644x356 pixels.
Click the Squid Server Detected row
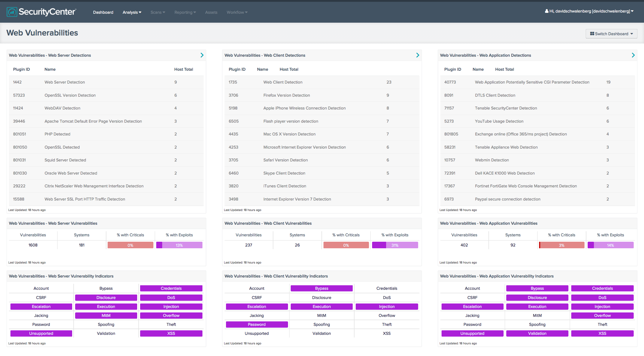coord(106,160)
